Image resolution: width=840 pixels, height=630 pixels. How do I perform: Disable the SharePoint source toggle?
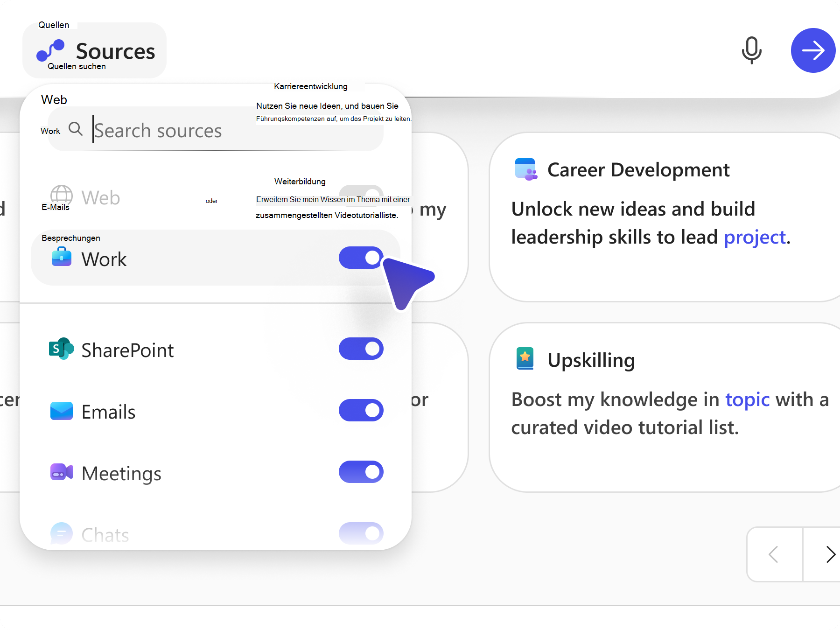361,349
